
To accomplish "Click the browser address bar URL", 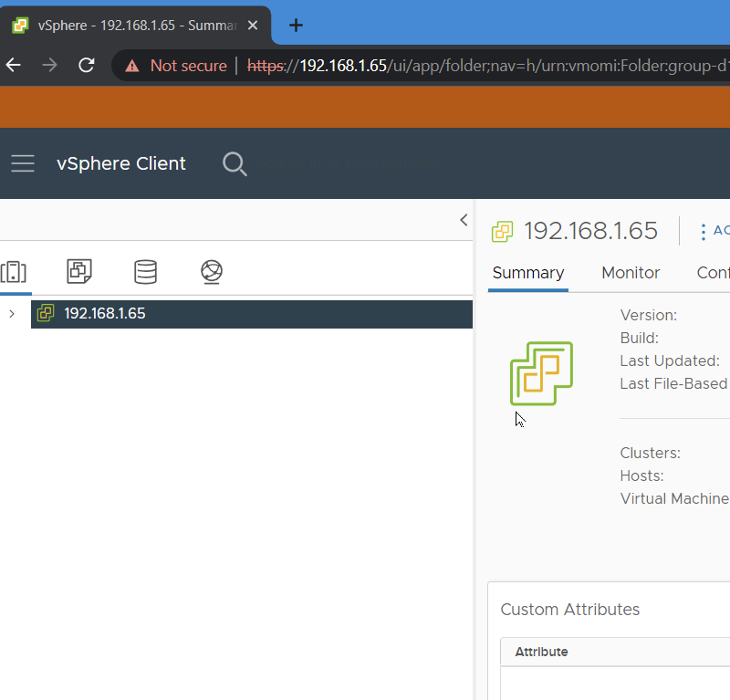I will pos(488,66).
